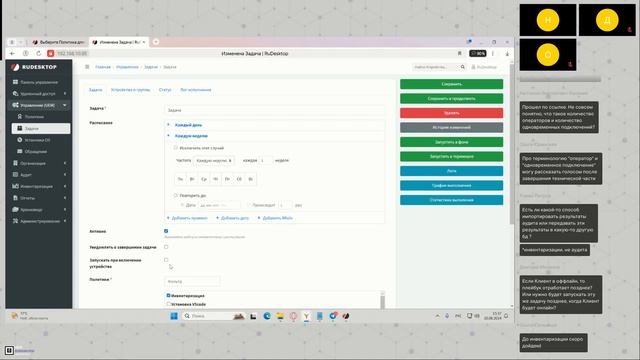Screen dimensions: 640x360
Task: Open Microsoft Edge from the taskbar
Action: coord(267,316)
